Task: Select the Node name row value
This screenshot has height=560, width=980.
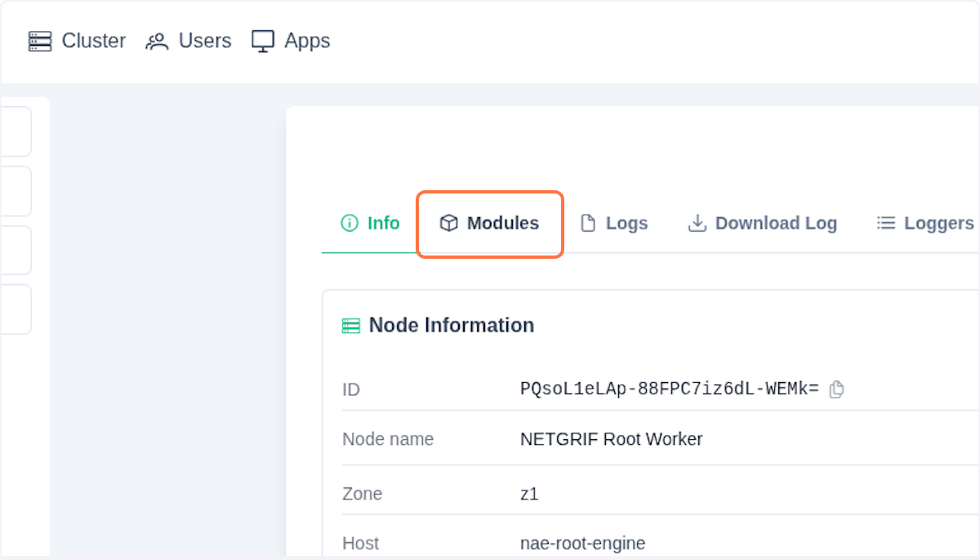Action: pyautogui.click(x=611, y=439)
